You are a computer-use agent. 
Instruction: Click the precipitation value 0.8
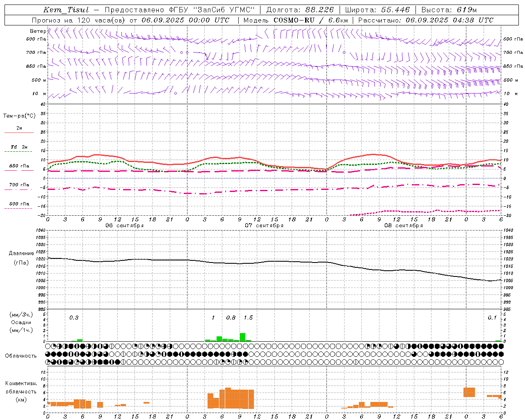click(231, 318)
